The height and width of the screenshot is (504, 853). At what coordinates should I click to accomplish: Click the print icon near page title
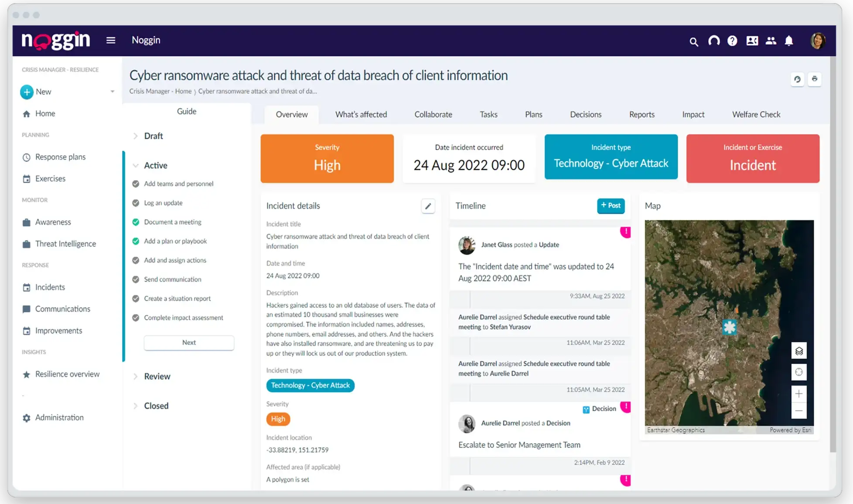pyautogui.click(x=814, y=79)
